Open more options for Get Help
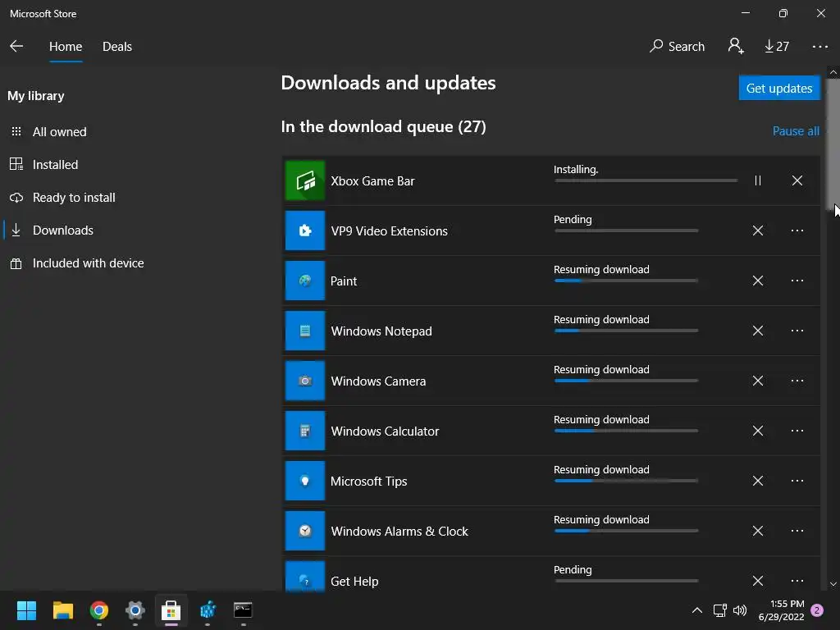840x630 pixels. [x=797, y=581]
